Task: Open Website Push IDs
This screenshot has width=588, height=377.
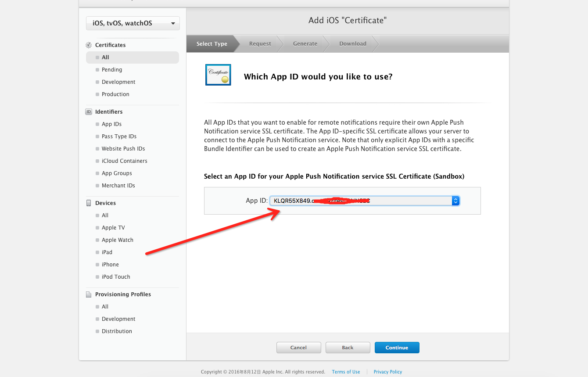Action: pos(123,149)
